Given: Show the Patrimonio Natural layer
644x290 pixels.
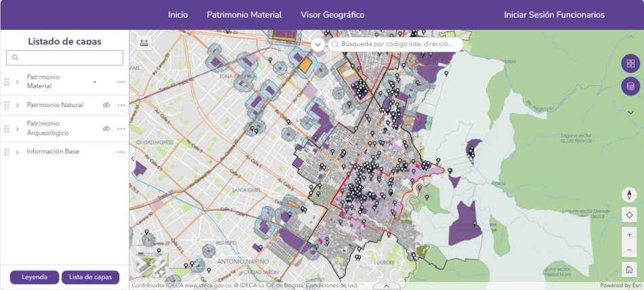Looking at the screenshot, I should [x=106, y=105].
